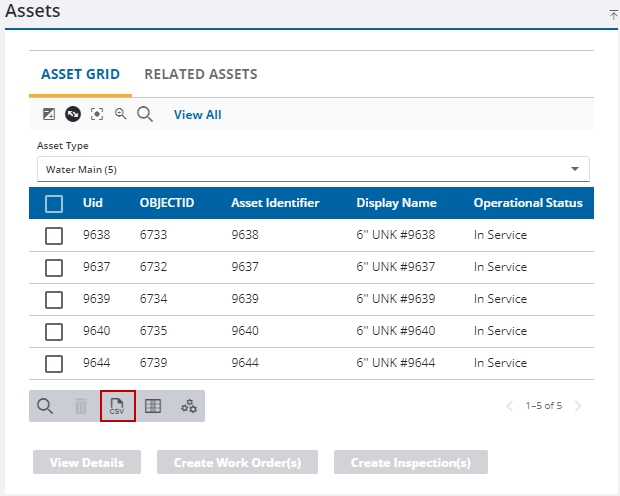Click the round dark link icon in the top toolbar
The height and width of the screenshot is (496, 620).
point(73,114)
